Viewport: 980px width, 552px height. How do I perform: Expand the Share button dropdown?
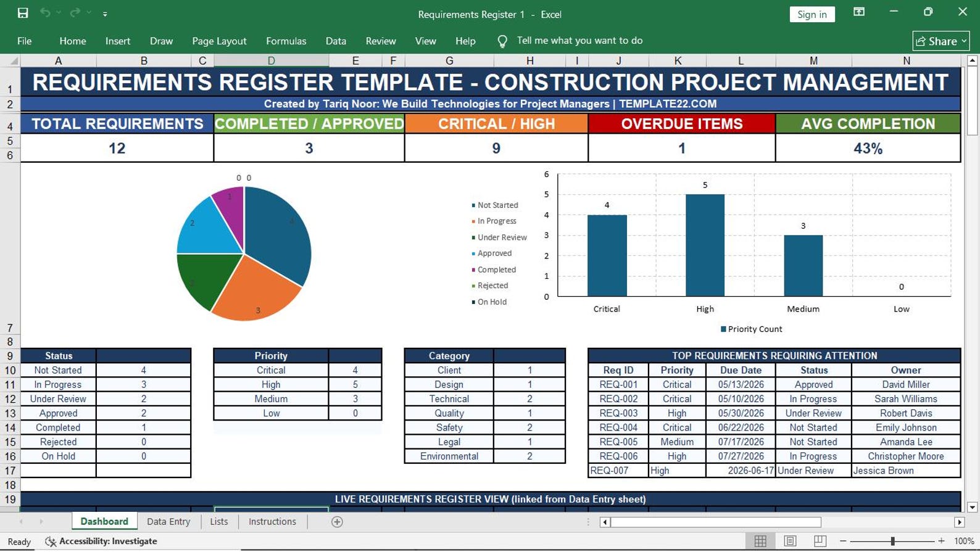point(964,41)
